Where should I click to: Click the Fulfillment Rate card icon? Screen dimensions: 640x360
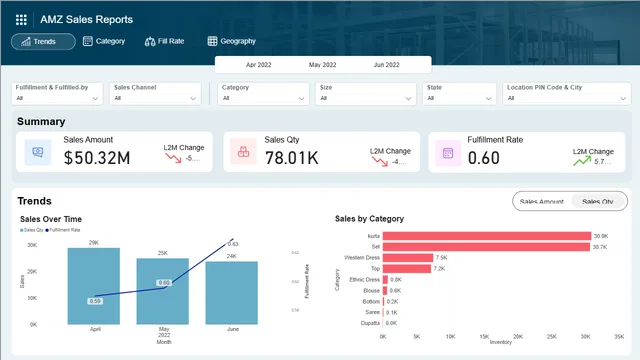coord(448,153)
